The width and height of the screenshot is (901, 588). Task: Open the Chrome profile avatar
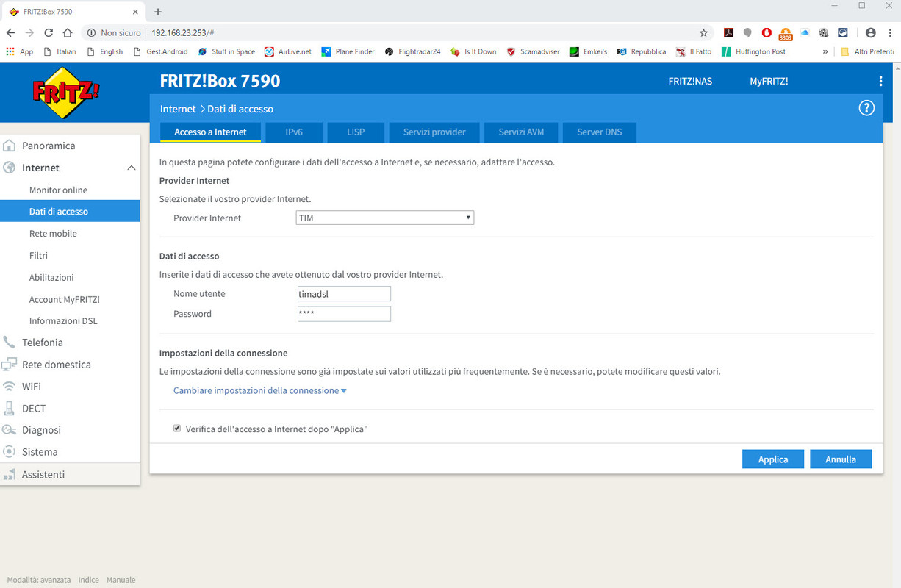pyautogui.click(x=871, y=32)
